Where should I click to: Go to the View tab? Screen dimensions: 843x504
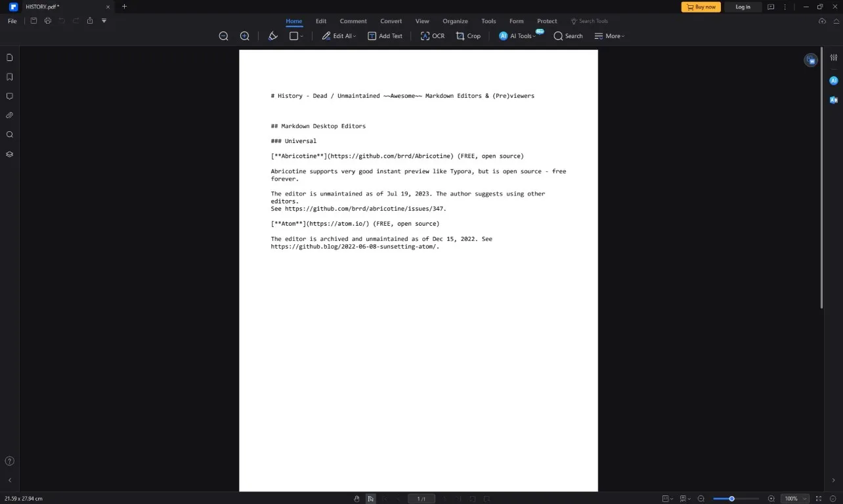[422, 21]
